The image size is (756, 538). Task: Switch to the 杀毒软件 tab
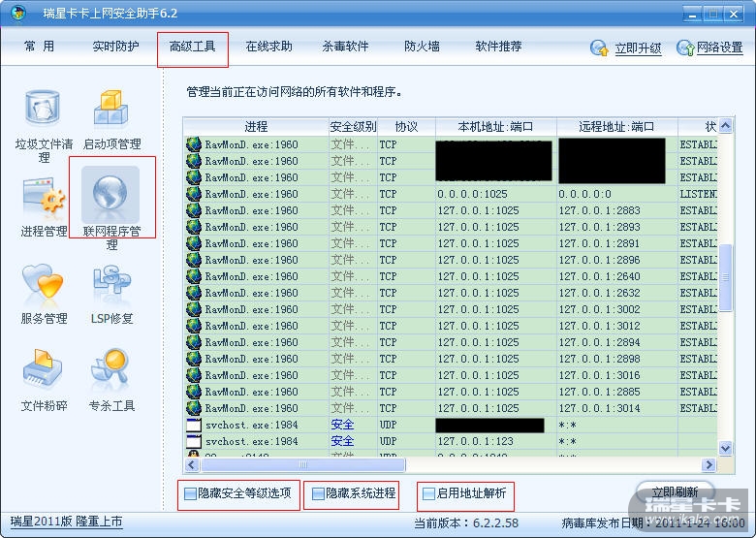[345, 47]
